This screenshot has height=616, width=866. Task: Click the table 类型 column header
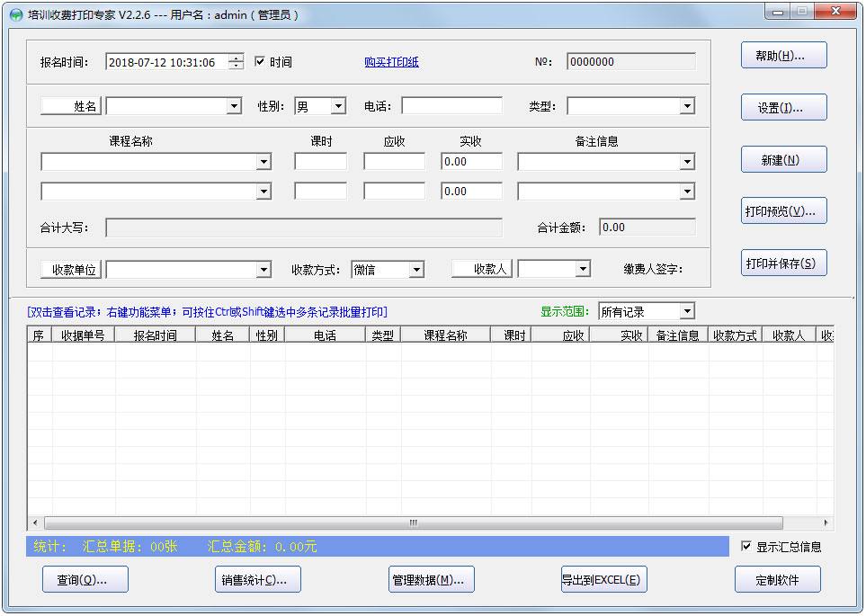click(x=383, y=335)
